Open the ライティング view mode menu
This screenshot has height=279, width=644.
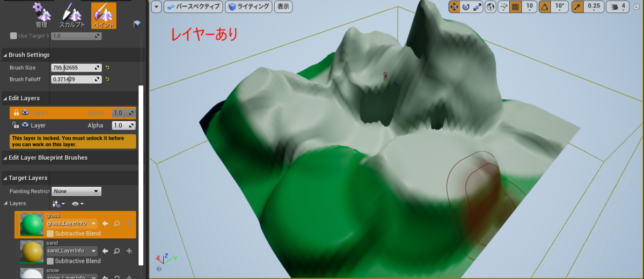pyautogui.click(x=248, y=6)
